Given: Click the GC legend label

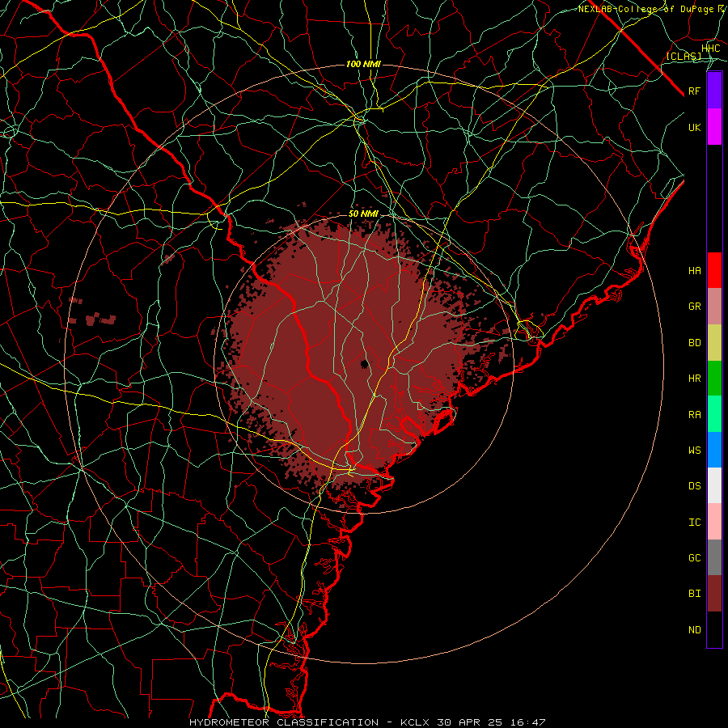Looking at the screenshot, I should 695,558.
